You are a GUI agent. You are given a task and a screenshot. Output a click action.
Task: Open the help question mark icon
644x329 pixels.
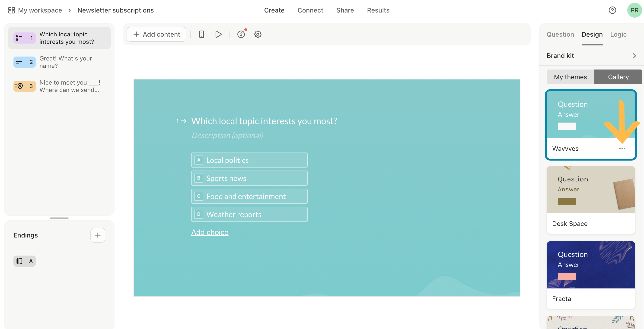click(612, 10)
